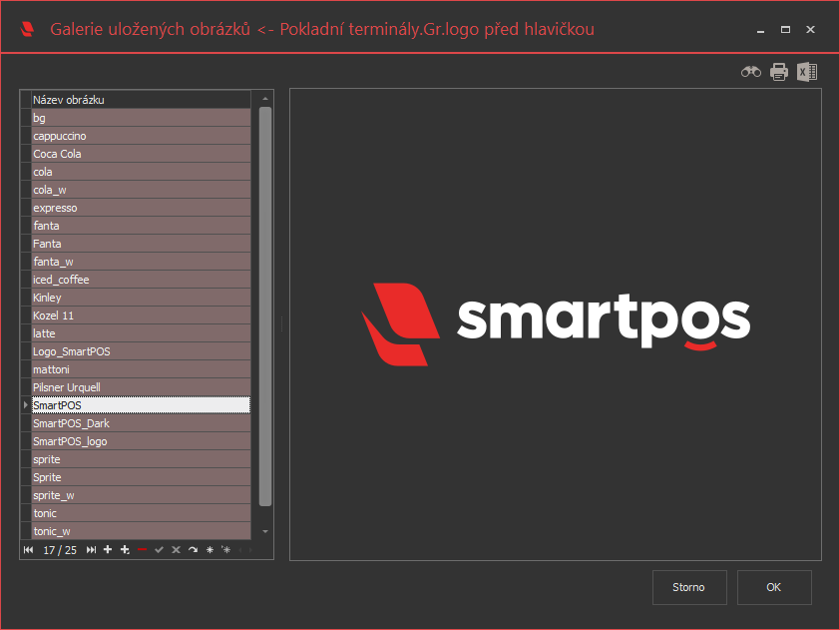The height and width of the screenshot is (630, 840).
Task: Select the 'cappuccino' row
Action: pyautogui.click(x=141, y=136)
